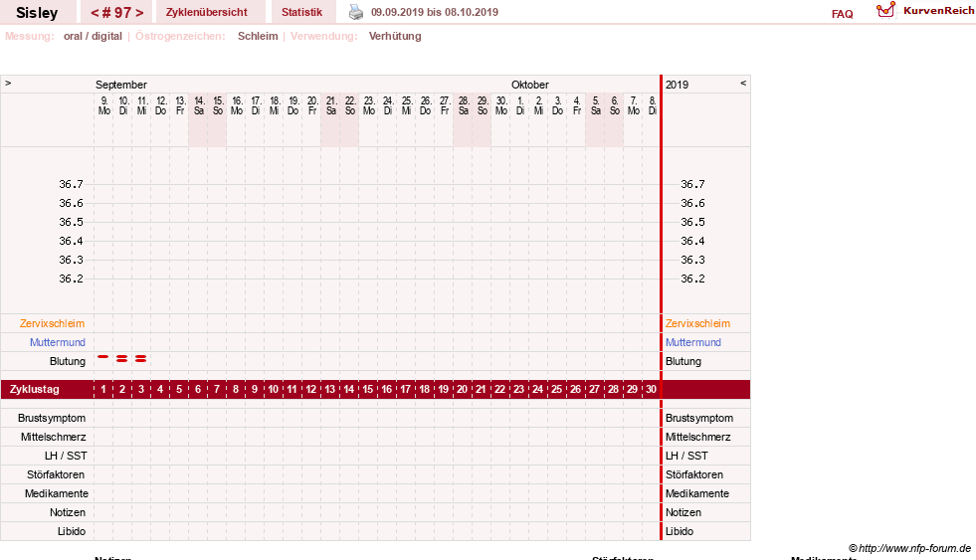The image size is (976, 560).
Task: Click the left 36.7 temperature axis label
Action: [71, 184]
